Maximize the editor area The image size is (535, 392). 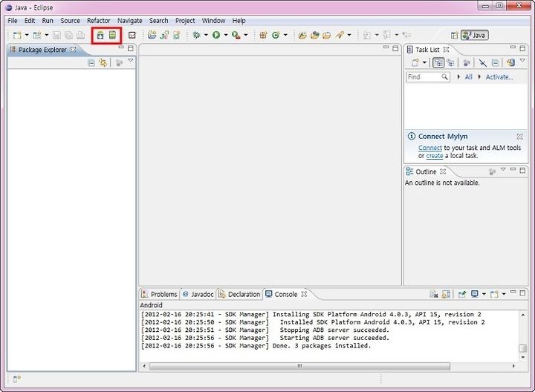coord(395,48)
